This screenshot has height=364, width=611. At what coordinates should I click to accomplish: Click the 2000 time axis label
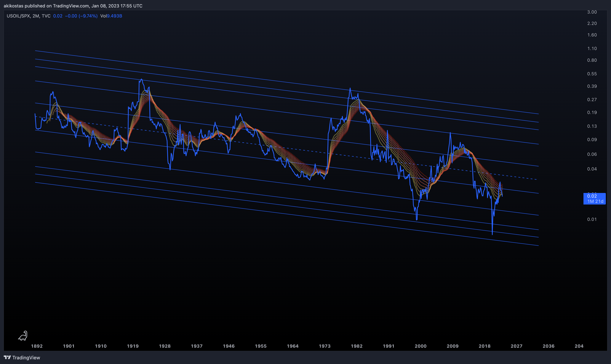point(421,346)
